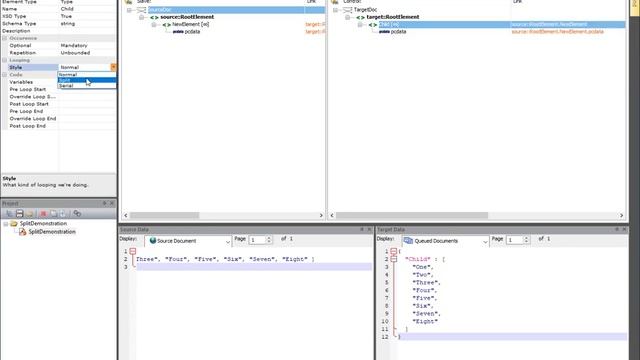
Task: Select the Child node in target tree
Action: (389, 24)
